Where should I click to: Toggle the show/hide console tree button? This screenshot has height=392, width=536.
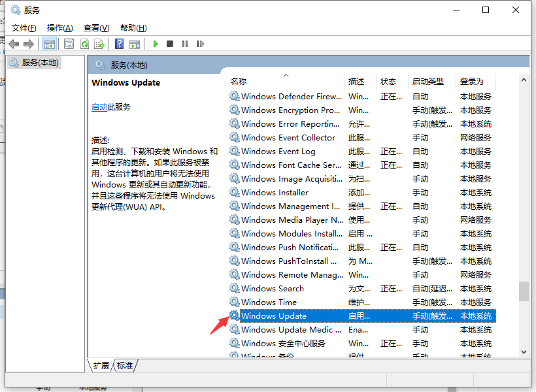click(x=49, y=44)
